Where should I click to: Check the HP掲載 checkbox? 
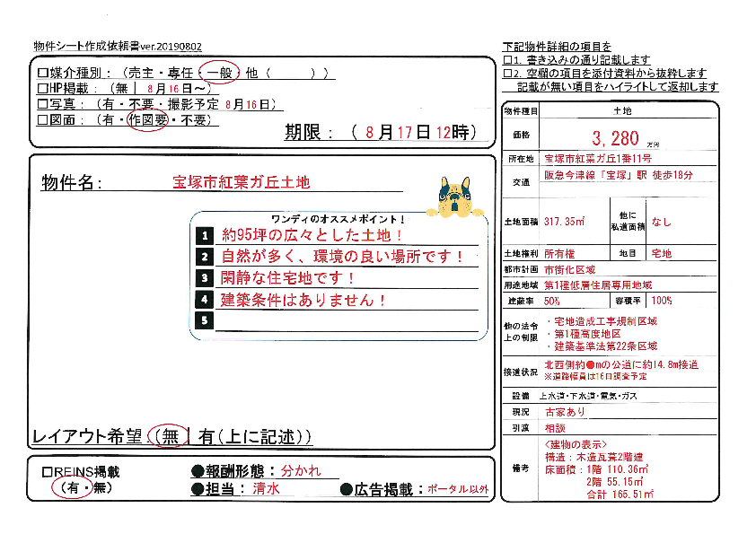coord(41,89)
